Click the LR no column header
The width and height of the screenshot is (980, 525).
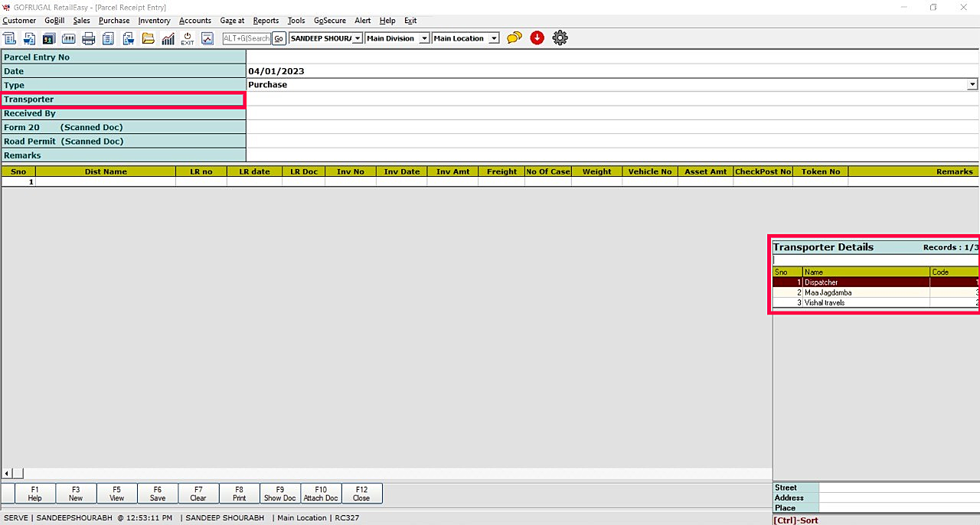click(201, 171)
